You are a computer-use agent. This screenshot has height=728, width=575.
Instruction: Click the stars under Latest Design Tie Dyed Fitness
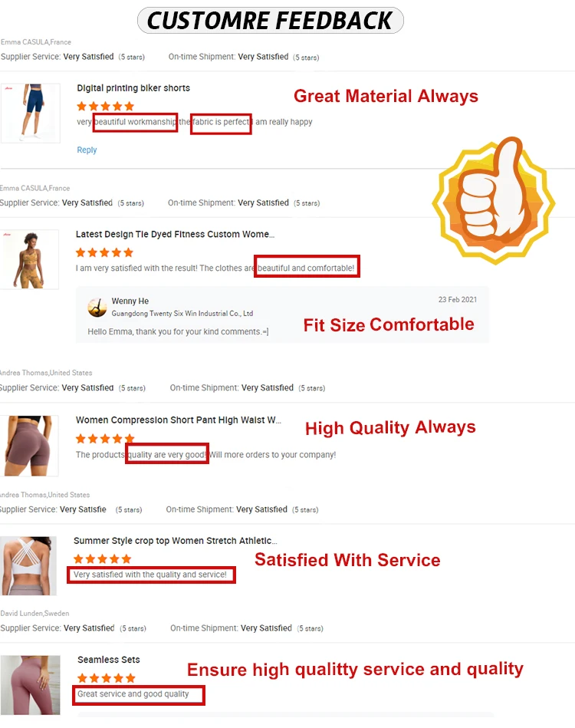point(104,252)
